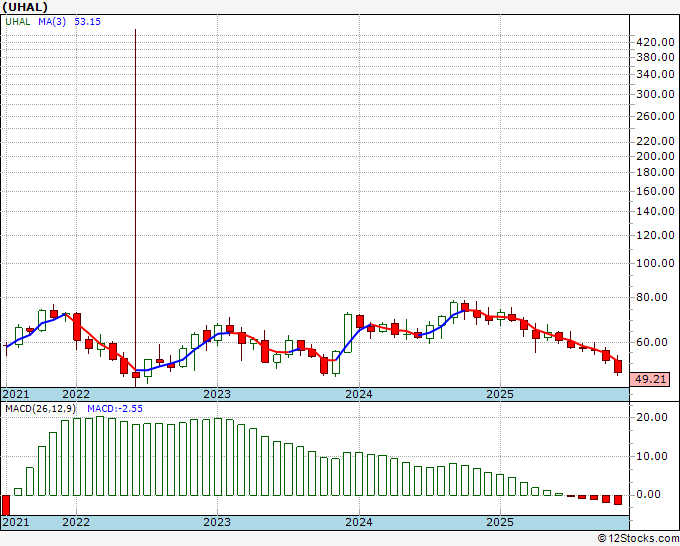Click 2025 on the MACD time axis
The image size is (680, 546).
pyautogui.click(x=500, y=522)
